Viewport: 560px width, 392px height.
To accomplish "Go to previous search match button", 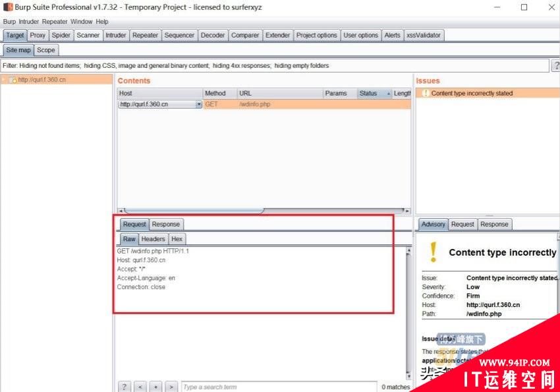I will pos(140,387).
